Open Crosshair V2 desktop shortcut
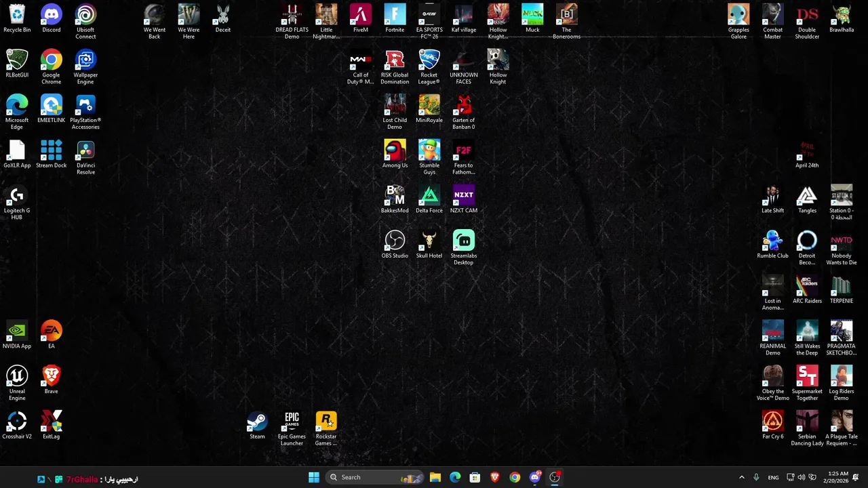868x488 pixels. coord(17,426)
